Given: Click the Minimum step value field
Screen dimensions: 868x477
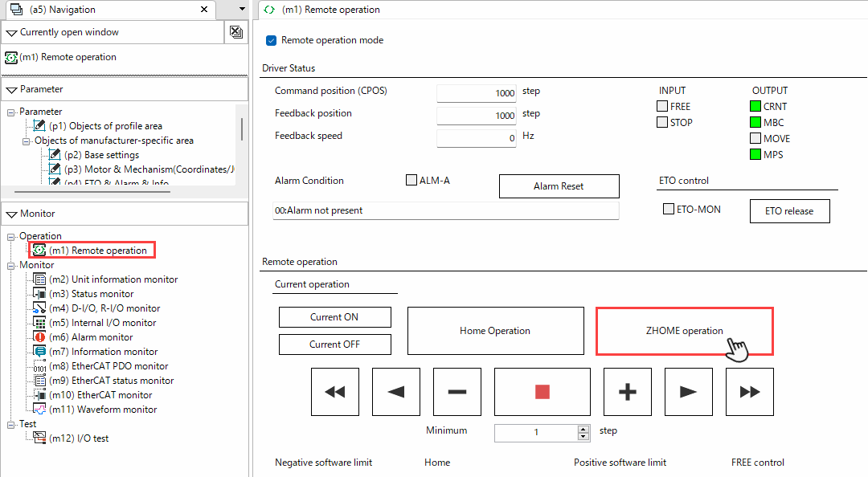Looking at the screenshot, I should (536, 432).
